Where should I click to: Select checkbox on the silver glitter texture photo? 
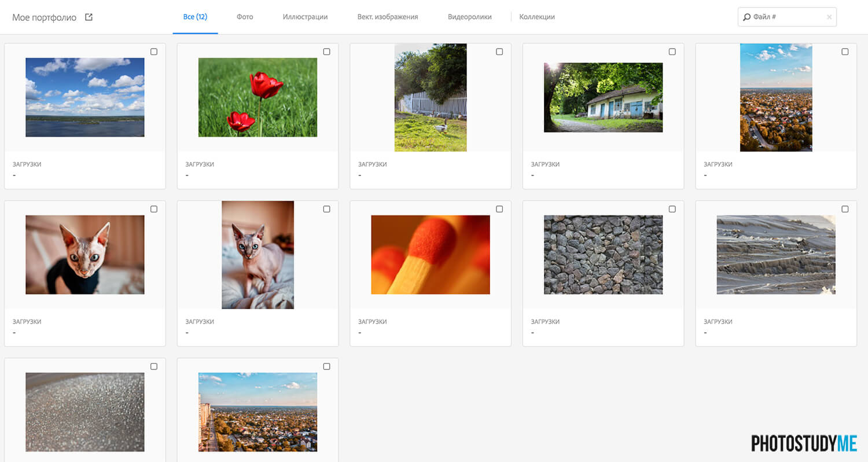click(x=154, y=366)
